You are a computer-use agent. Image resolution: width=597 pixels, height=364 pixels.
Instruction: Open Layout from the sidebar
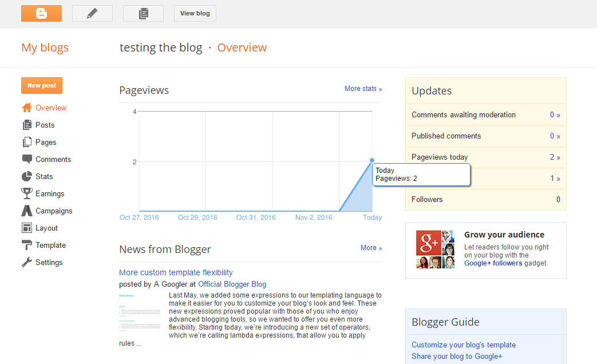(x=46, y=228)
